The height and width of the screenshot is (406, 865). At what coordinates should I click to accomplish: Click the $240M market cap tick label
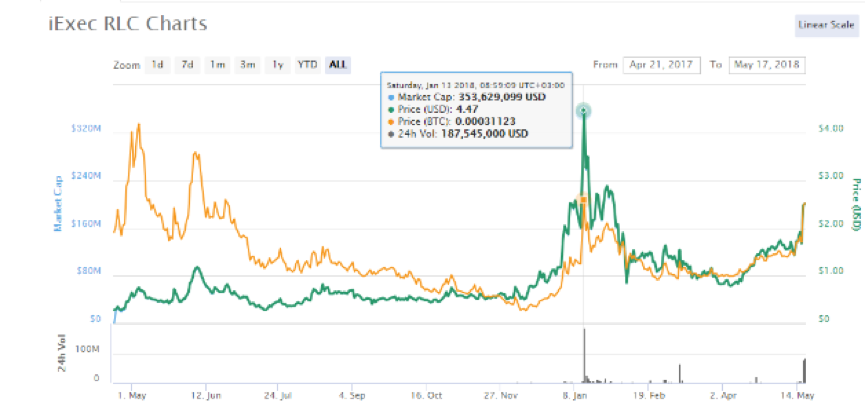(86, 176)
